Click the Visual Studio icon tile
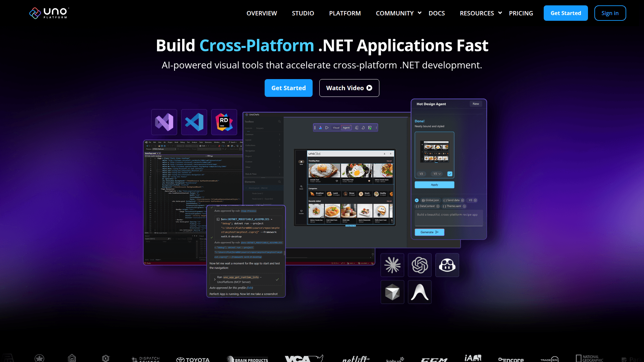This screenshot has height=362, width=644. pyautogui.click(x=164, y=122)
